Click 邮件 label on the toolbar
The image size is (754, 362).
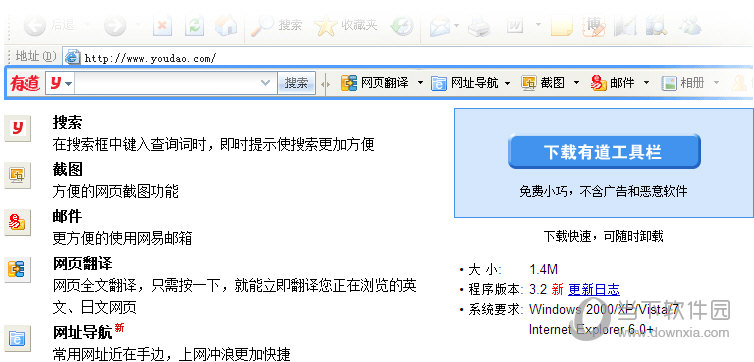click(622, 83)
